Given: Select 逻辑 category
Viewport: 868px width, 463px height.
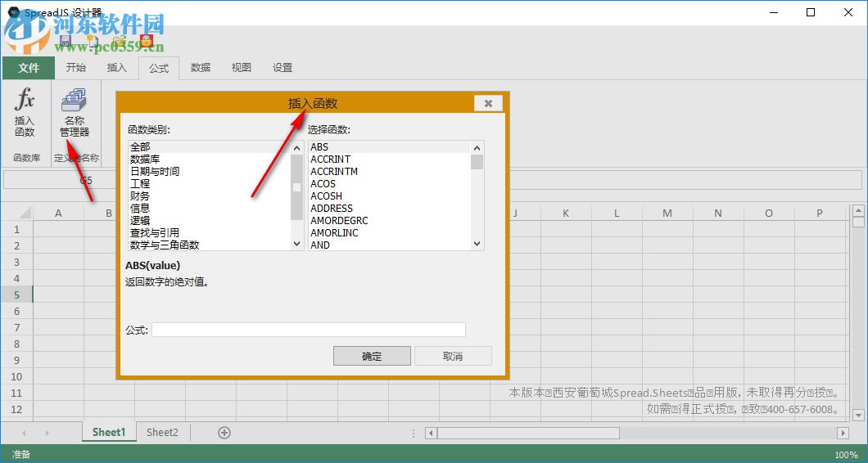Looking at the screenshot, I should (x=210, y=220).
